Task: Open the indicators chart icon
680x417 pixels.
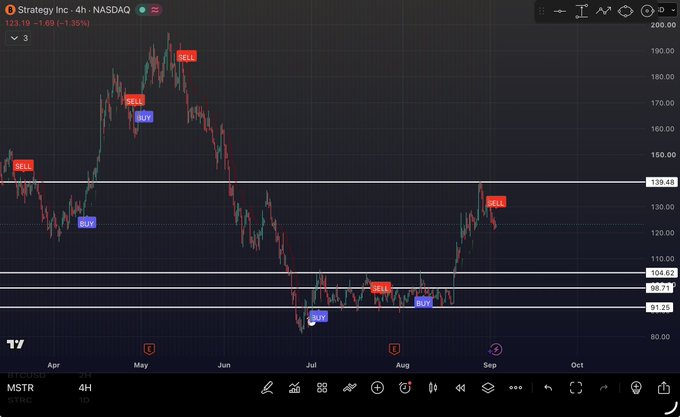Action: pyautogui.click(x=294, y=388)
